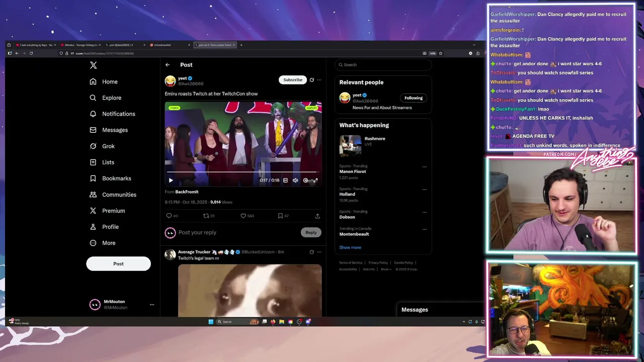Open Average Trucker's avatar
This screenshot has width=644, height=362.
point(170,254)
